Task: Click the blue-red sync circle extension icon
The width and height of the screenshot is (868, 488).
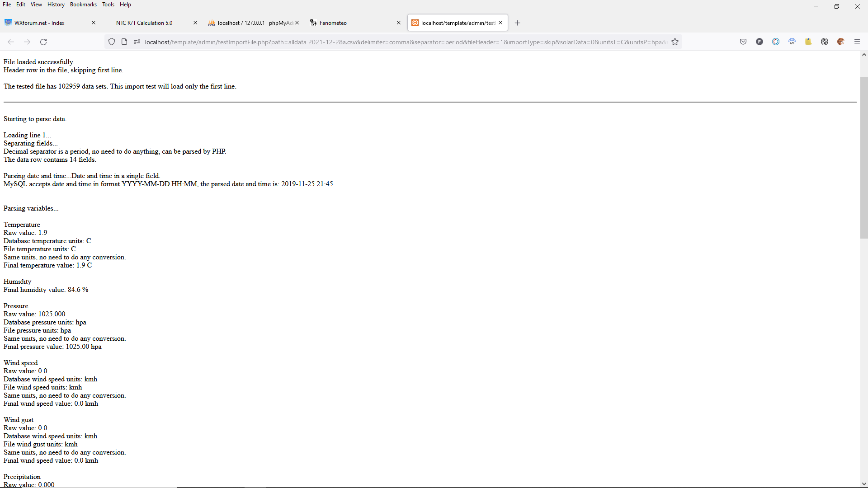Action: click(x=776, y=42)
